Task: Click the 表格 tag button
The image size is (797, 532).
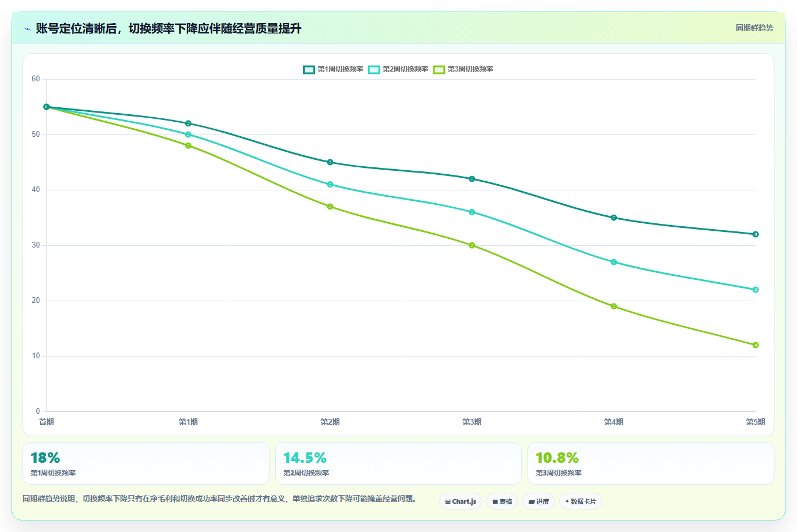Action: coord(502,501)
